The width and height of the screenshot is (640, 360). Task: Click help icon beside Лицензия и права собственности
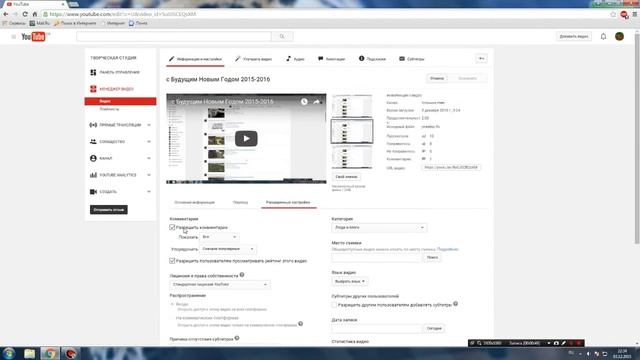click(x=242, y=275)
